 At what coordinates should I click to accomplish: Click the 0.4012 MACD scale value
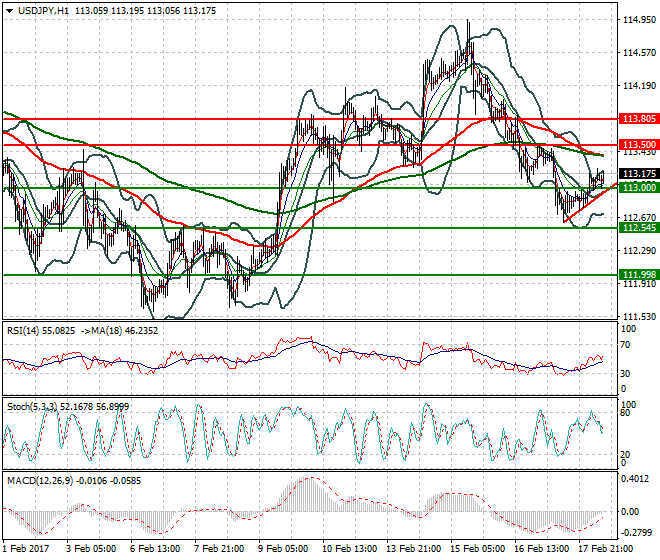click(x=635, y=479)
